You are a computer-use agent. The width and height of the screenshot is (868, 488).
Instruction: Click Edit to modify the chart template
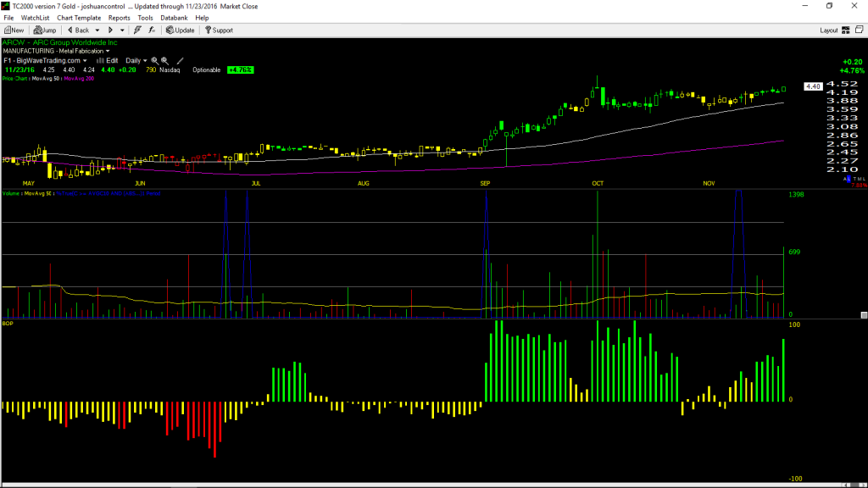[108, 60]
